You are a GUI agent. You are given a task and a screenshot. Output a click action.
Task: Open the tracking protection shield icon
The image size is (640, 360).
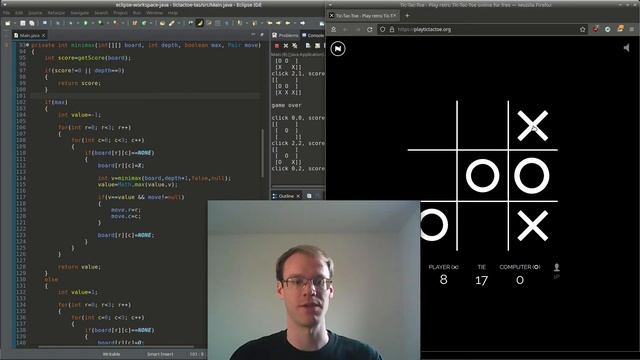click(382, 29)
